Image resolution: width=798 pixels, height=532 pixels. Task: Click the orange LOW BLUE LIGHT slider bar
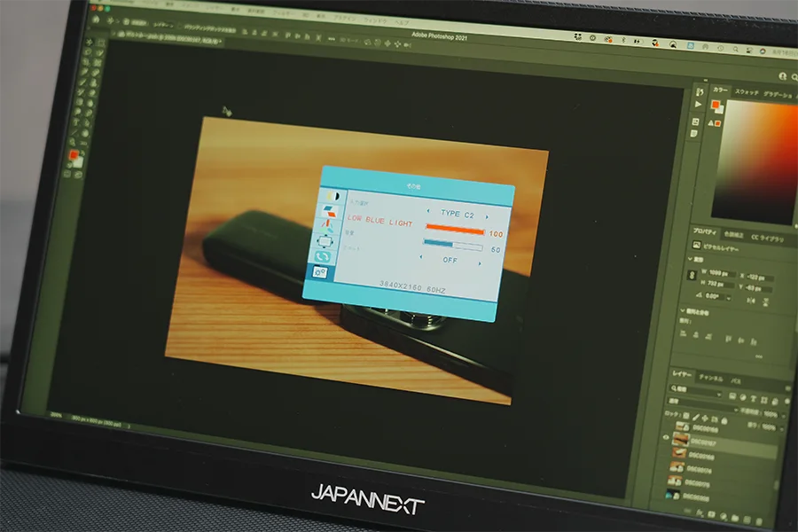click(x=455, y=229)
